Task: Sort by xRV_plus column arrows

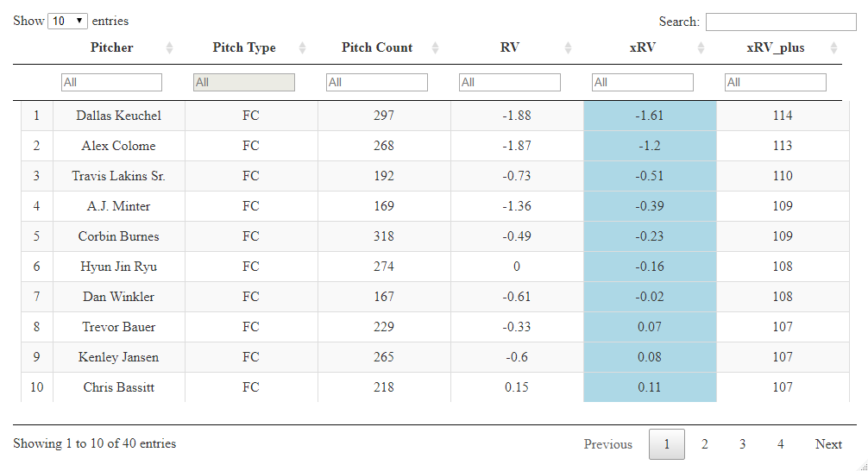Action: coord(833,48)
